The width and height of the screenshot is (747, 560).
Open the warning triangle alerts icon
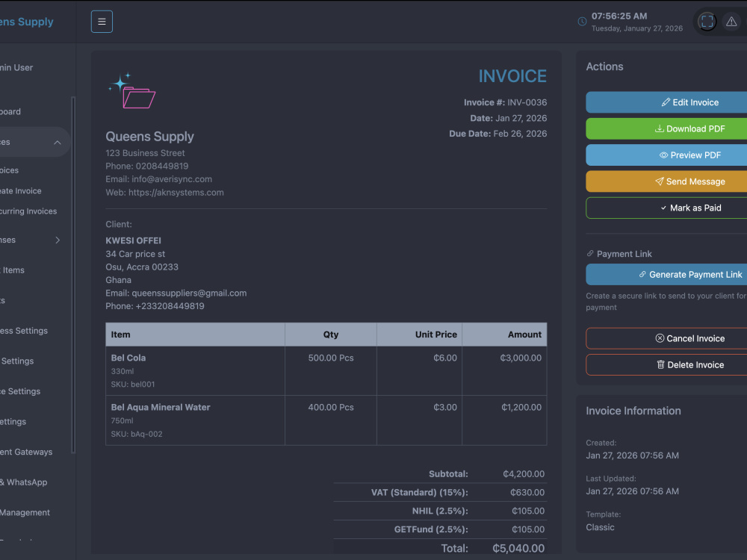click(x=731, y=22)
